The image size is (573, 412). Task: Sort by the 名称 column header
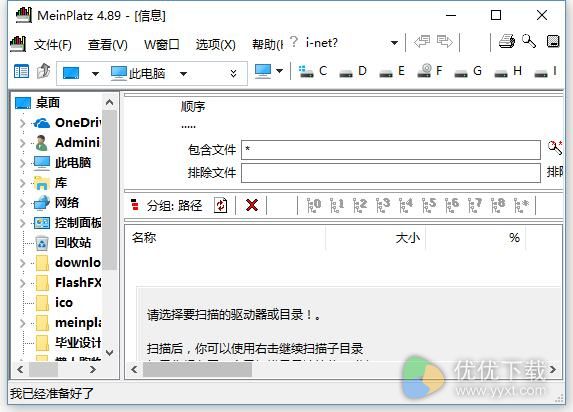pos(225,238)
